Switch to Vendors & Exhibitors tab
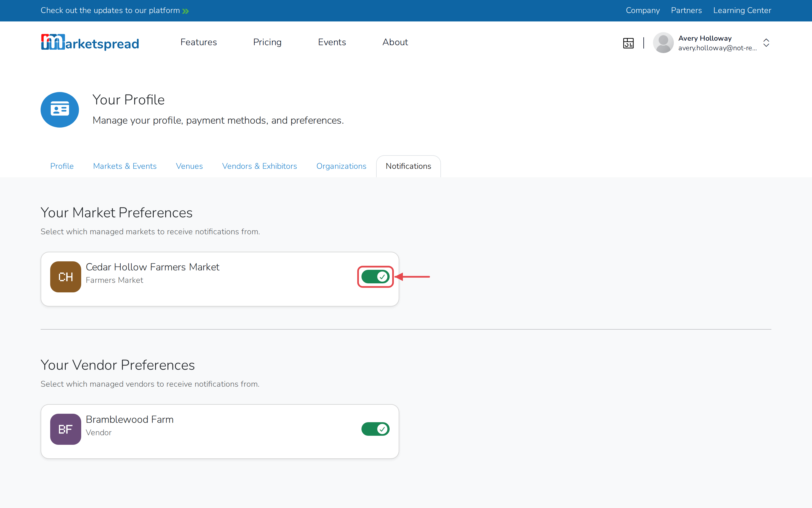The width and height of the screenshot is (812, 508). pyautogui.click(x=259, y=166)
